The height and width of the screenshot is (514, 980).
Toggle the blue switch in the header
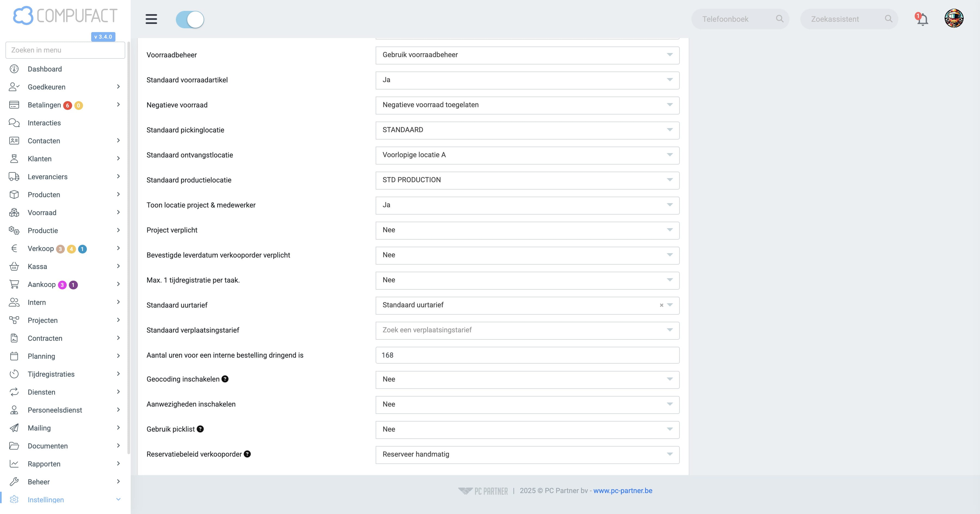pyautogui.click(x=190, y=19)
